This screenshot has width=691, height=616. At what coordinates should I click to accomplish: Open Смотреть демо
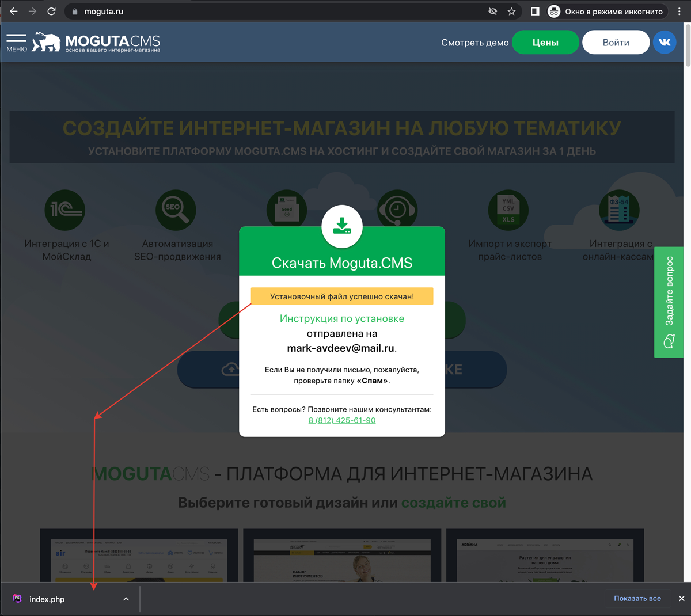(x=474, y=42)
